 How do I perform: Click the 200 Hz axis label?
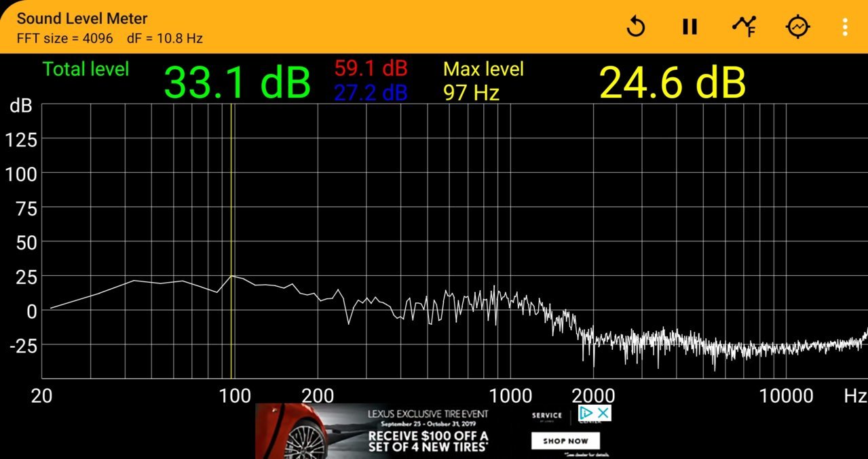[318, 396]
